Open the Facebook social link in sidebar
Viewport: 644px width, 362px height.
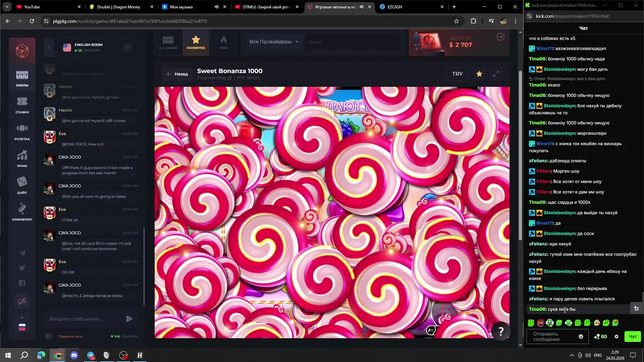(x=22, y=283)
